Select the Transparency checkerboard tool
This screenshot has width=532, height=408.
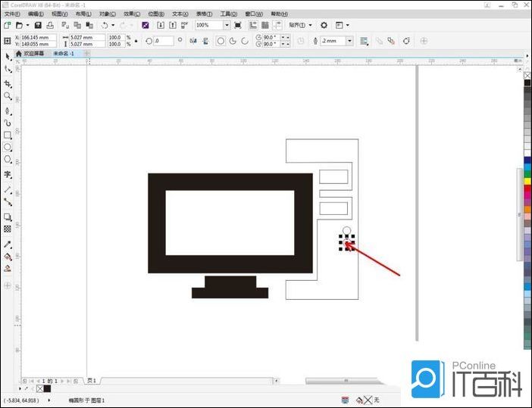coord(8,229)
